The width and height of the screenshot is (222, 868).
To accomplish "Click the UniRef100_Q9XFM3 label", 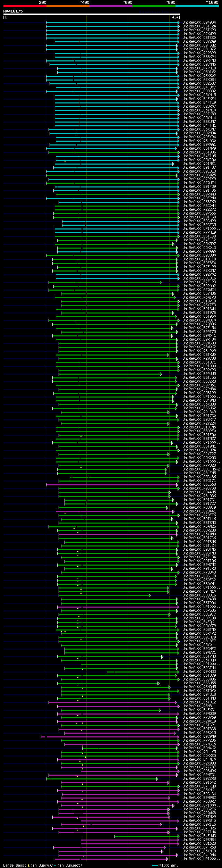I will [x=199, y=60].
